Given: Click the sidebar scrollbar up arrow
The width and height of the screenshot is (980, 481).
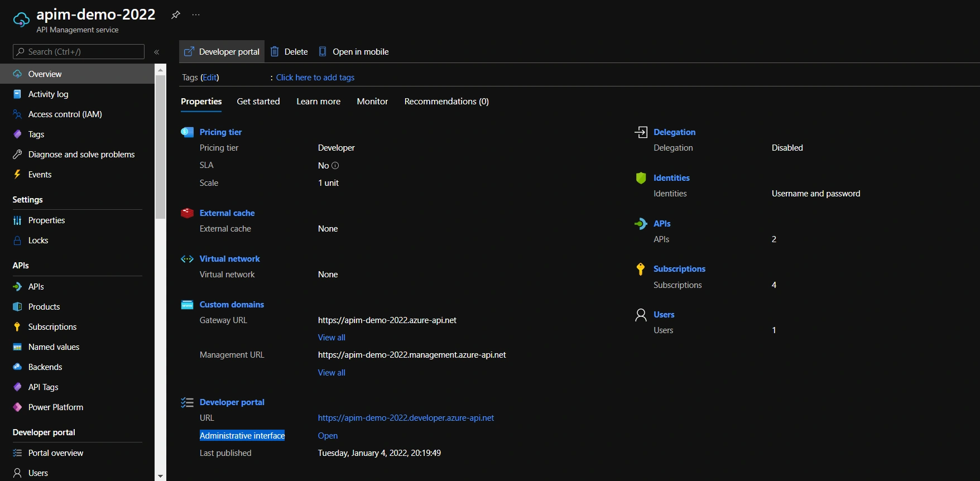Looking at the screenshot, I should tap(161, 70).
